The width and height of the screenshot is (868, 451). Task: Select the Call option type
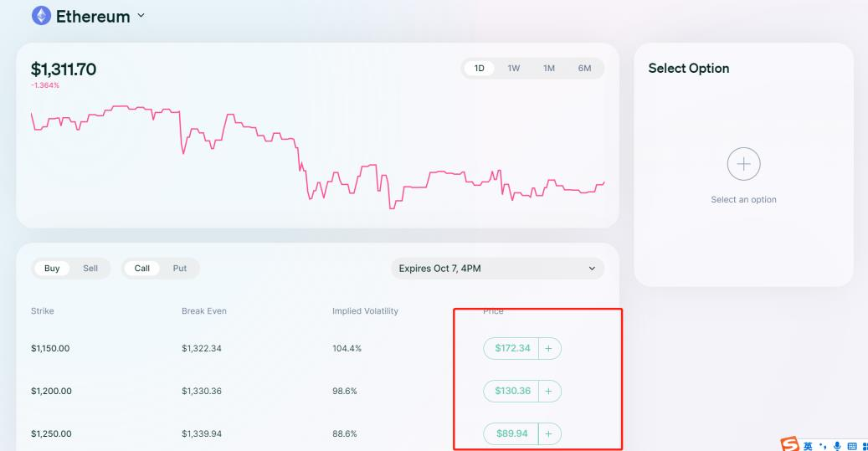142,269
